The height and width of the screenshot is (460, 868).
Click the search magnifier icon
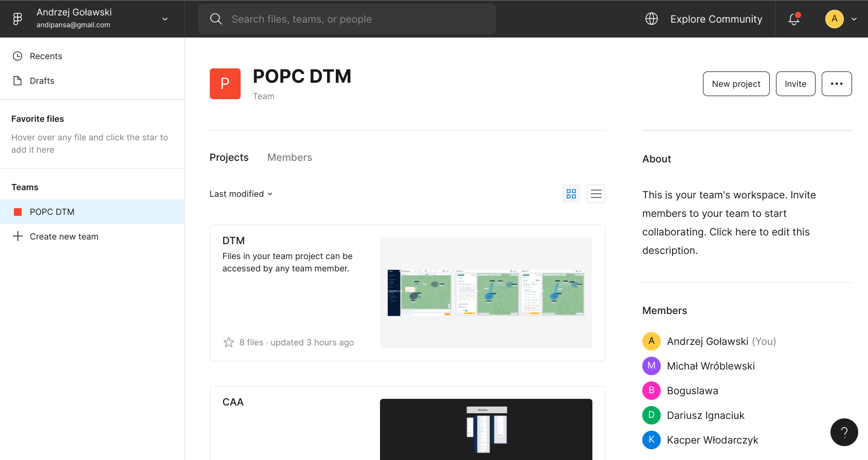pyautogui.click(x=216, y=19)
